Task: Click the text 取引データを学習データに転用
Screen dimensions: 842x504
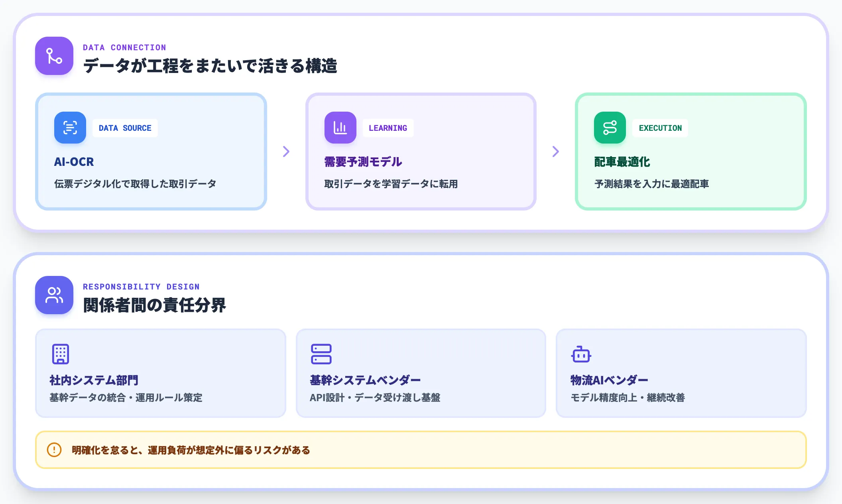Action: tap(391, 184)
